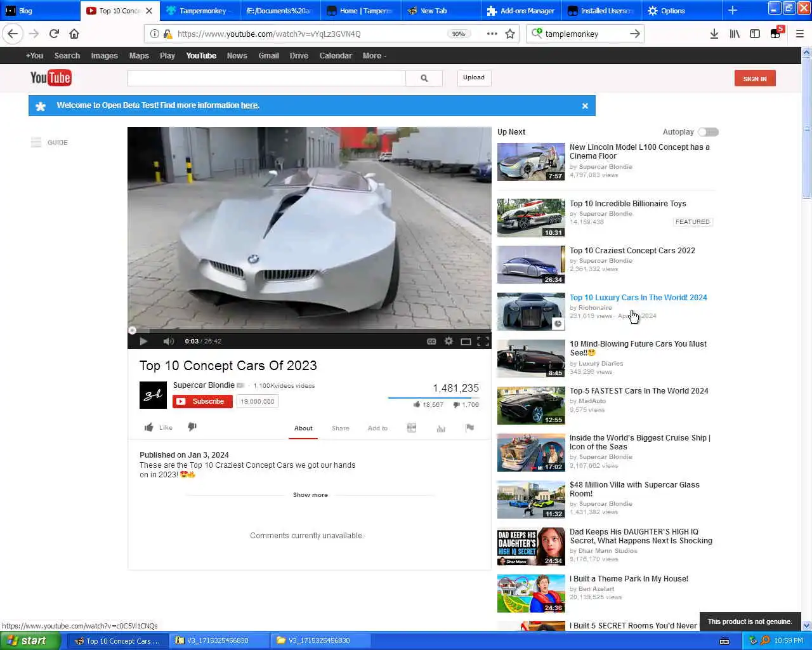Open Maps in the Google bar

click(139, 56)
